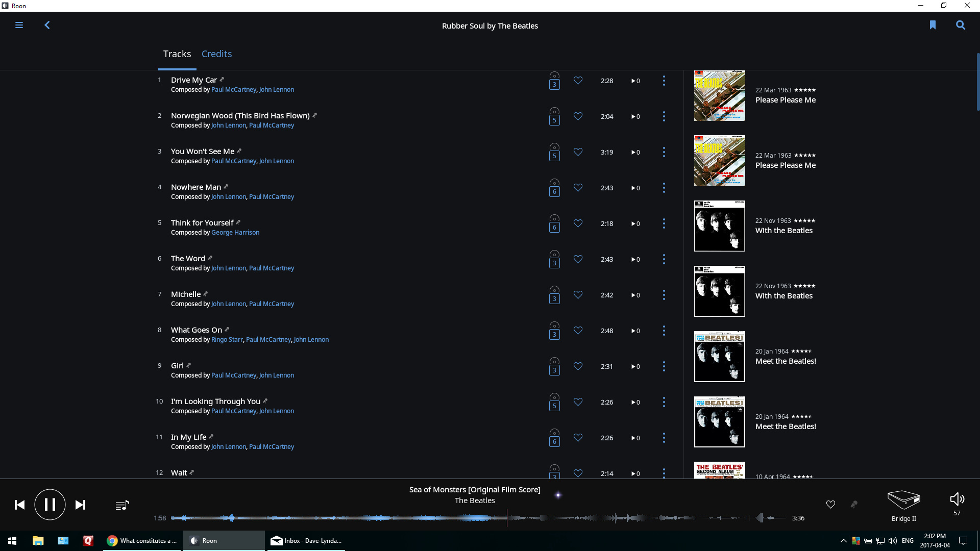Select the Bridge II audio zone
Screen dimensions: 980x551
point(904,505)
